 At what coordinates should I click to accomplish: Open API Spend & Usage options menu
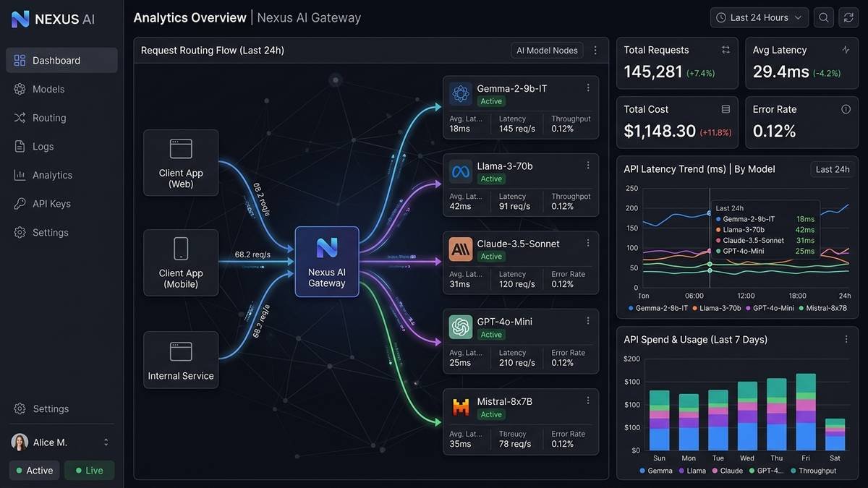846,339
